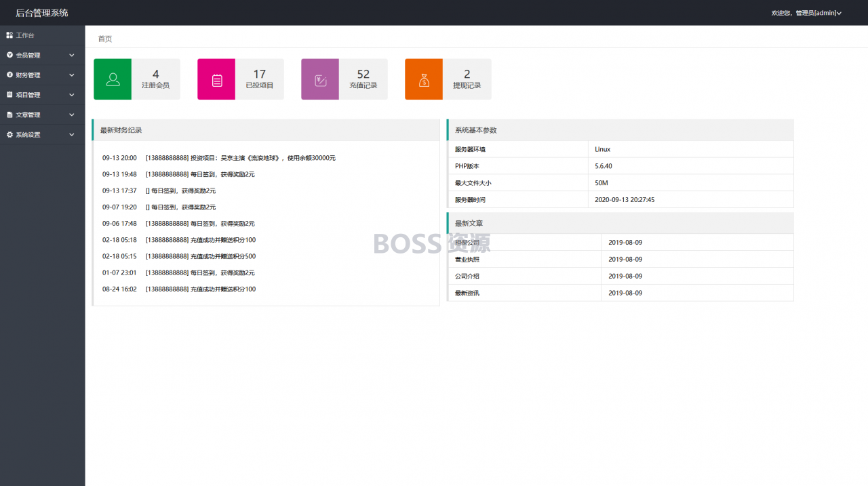
Task: Click the Linux value cell
Action: click(x=690, y=149)
